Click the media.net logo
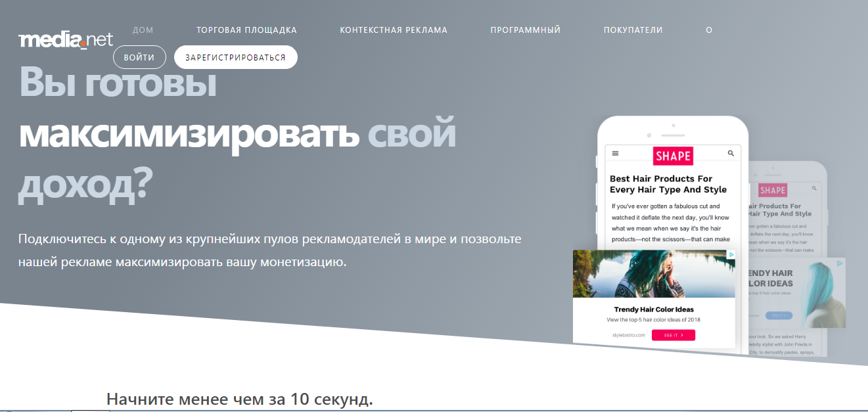Screen dimensions: 868x412 (66, 40)
